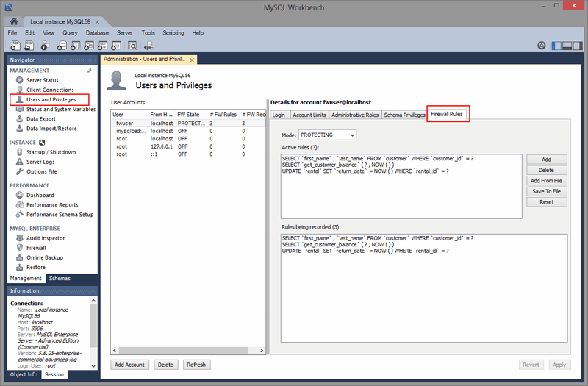Viewport: 588px width, 386px height.
Task: Click the Server Status navigator icon
Action: click(x=20, y=80)
